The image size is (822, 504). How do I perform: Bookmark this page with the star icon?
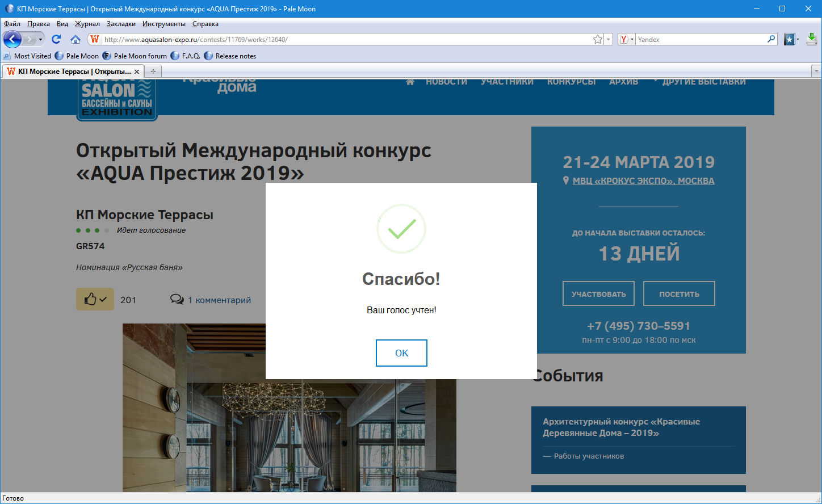pyautogui.click(x=598, y=39)
